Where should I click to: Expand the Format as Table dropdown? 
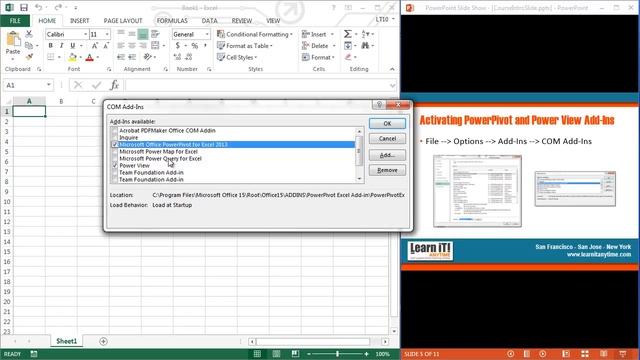point(271,46)
